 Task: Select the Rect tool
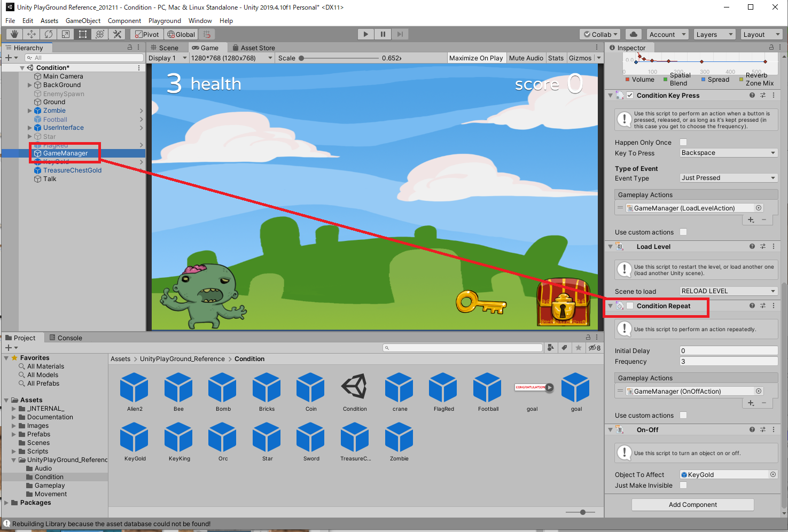pos(82,34)
